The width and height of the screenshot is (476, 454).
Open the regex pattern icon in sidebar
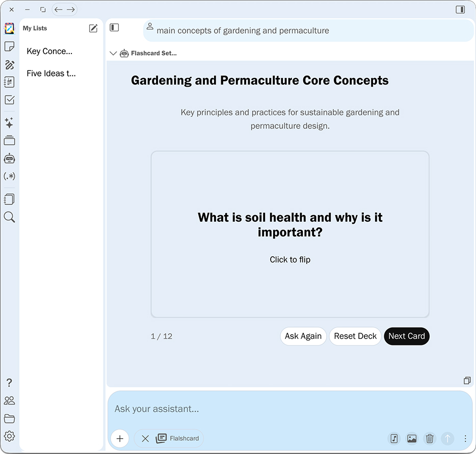point(9,176)
